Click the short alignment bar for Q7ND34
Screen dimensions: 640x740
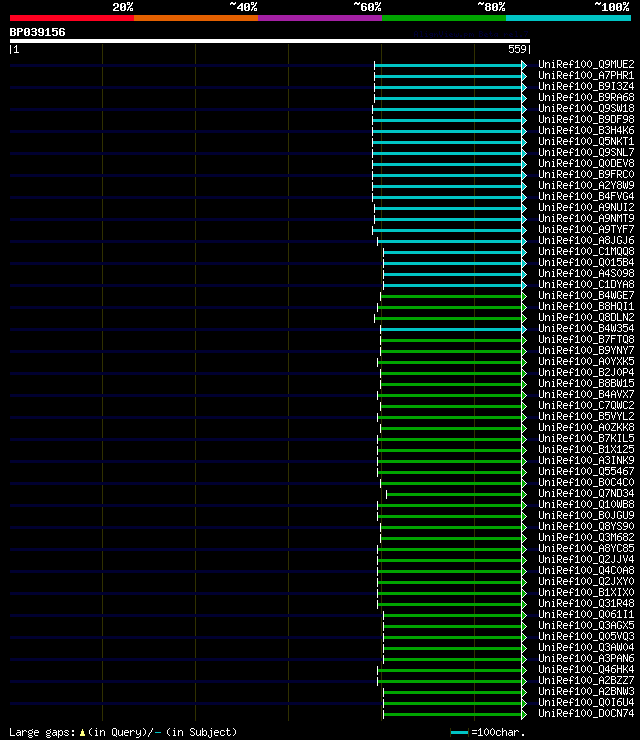click(x=456, y=494)
